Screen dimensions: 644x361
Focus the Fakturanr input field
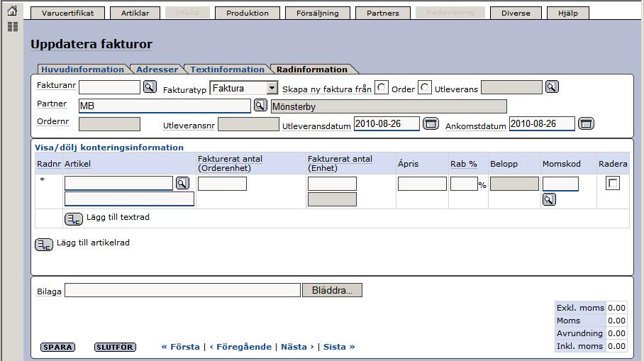[110, 87]
